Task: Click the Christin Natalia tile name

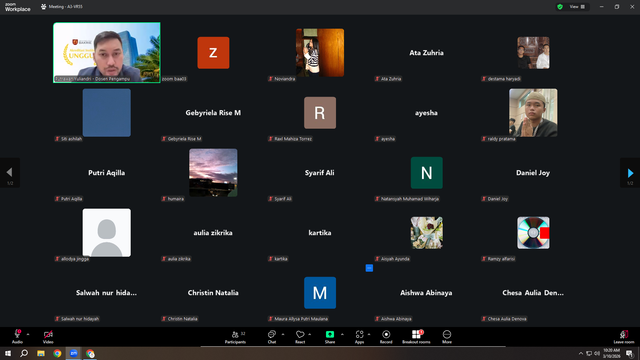Action: [x=213, y=293]
